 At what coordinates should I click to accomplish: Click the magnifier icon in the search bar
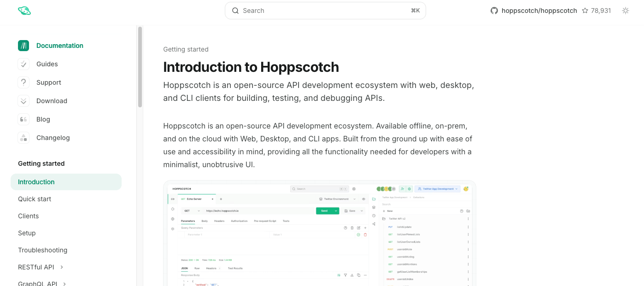[x=235, y=10]
